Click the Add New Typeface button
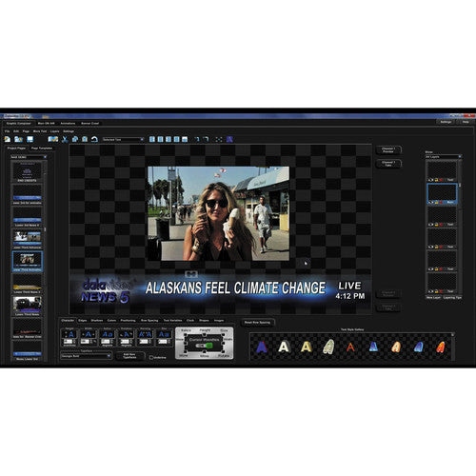Image resolution: width=476 pixels, height=476 pixels. click(x=129, y=356)
